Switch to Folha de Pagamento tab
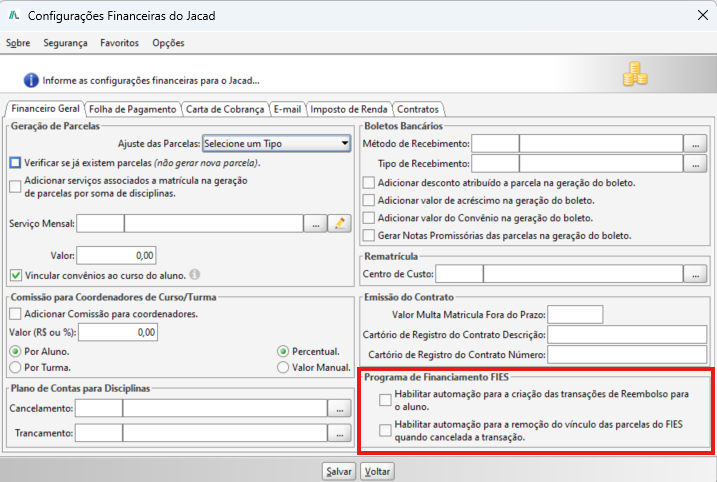Image resolution: width=717 pixels, height=482 pixels. tap(133, 109)
